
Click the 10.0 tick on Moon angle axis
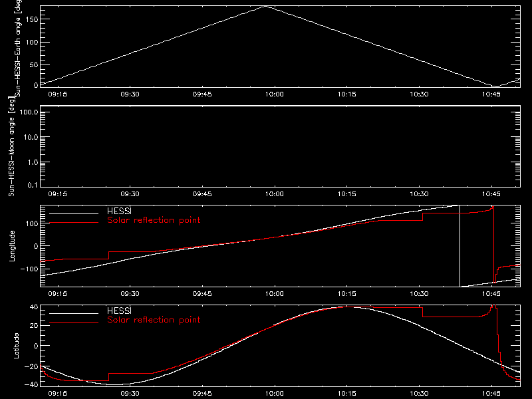31,137
